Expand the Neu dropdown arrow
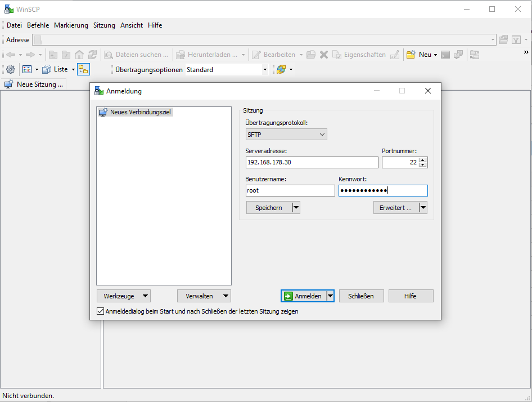532x402 pixels. pos(435,55)
